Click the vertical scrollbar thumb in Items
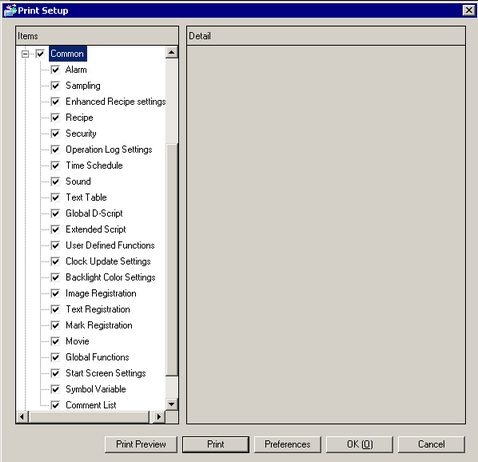 click(171, 259)
